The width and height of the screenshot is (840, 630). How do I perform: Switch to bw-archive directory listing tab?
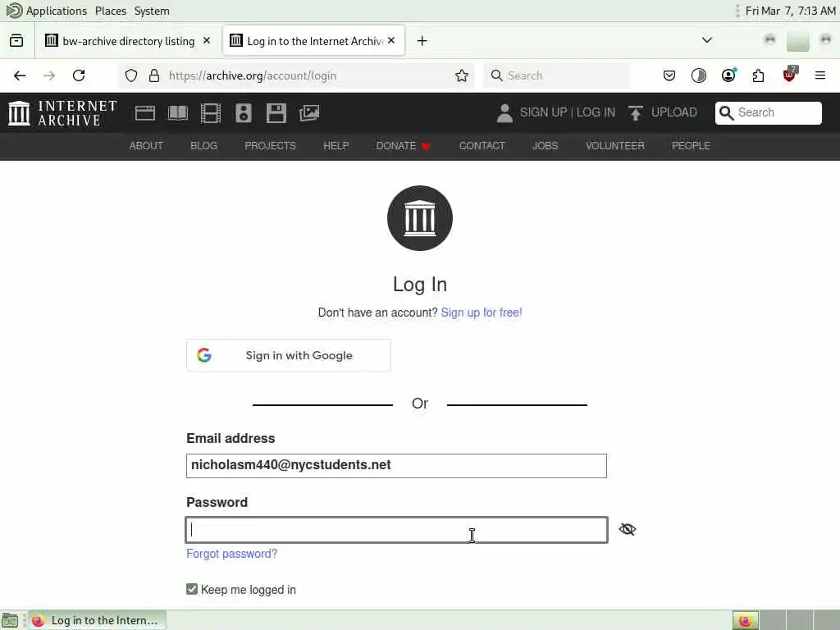[128, 41]
